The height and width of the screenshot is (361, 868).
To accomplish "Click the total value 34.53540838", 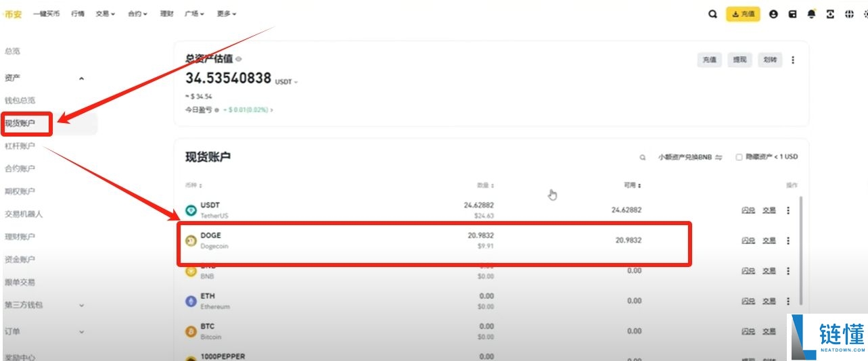I will point(229,78).
